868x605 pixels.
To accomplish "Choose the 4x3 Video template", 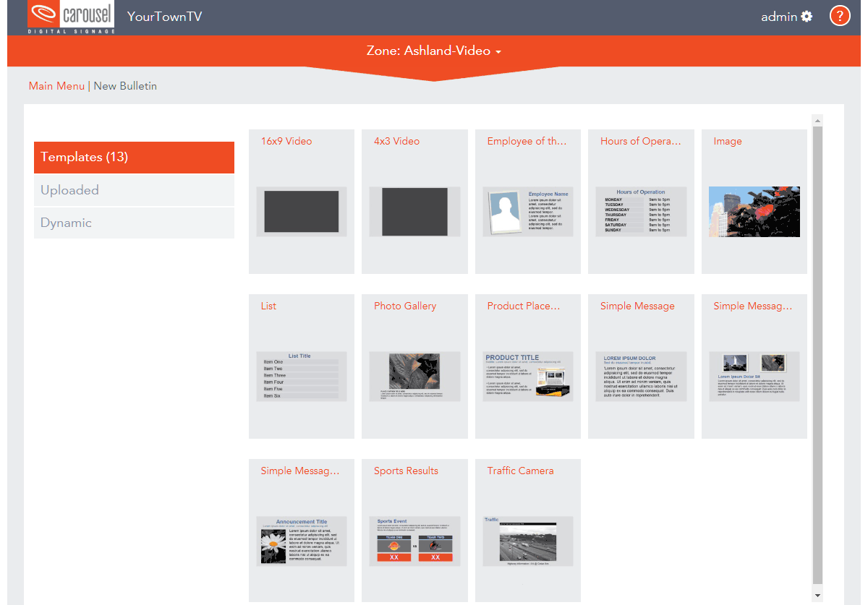I will coord(414,201).
